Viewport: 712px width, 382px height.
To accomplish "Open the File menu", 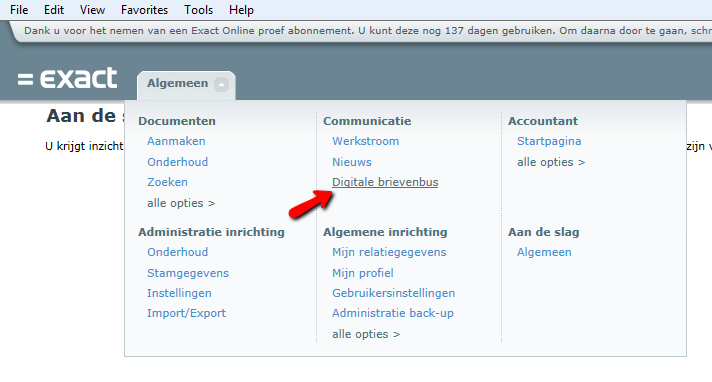I will [x=19, y=10].
